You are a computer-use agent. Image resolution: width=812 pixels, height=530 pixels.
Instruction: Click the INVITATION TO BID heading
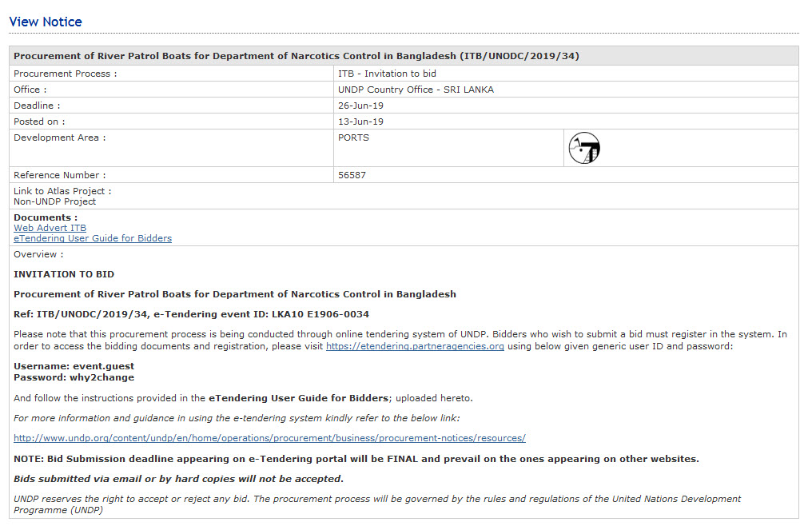coord(64,274)
